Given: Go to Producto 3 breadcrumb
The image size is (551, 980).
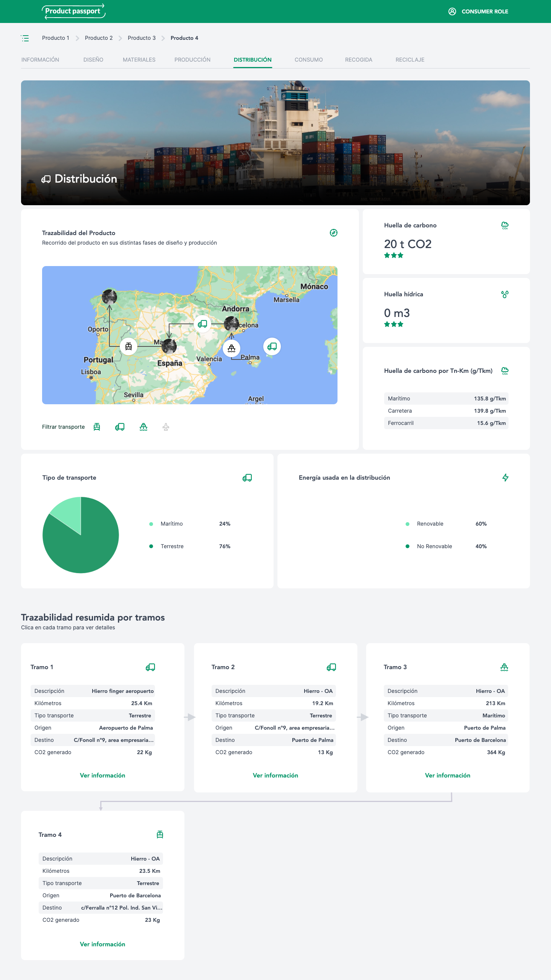Looking at the screenshot, I should coord(142,38).
